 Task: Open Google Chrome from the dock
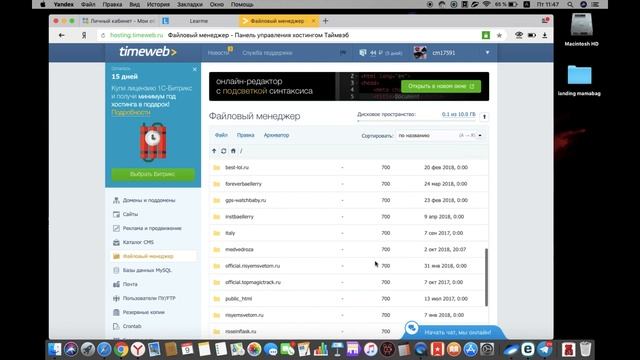[121, 349]
